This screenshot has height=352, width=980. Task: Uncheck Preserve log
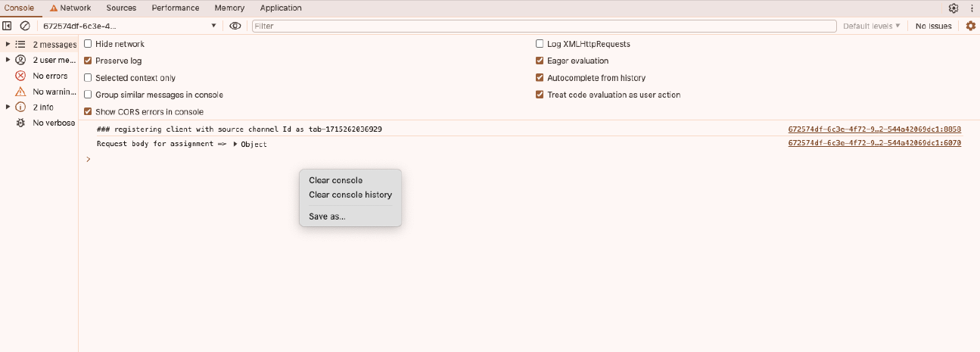click(88, 61)
